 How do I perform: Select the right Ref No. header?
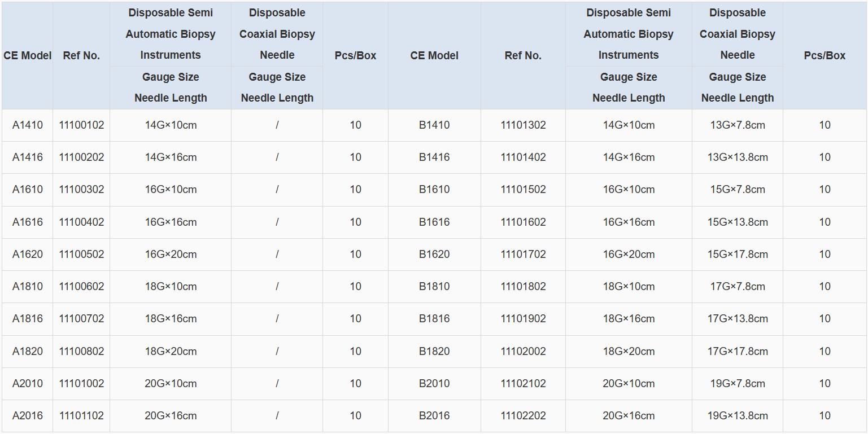click(x=523, y=55)
